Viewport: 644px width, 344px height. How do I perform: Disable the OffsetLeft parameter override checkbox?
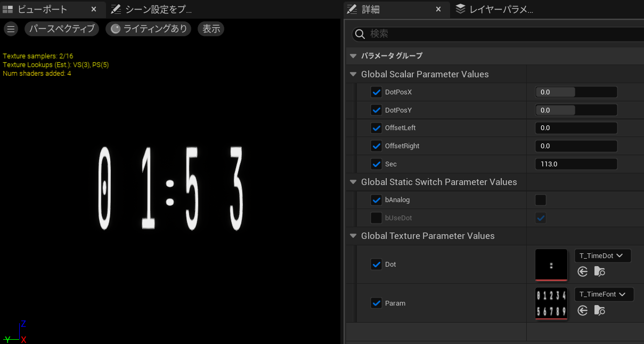point(376,127)
